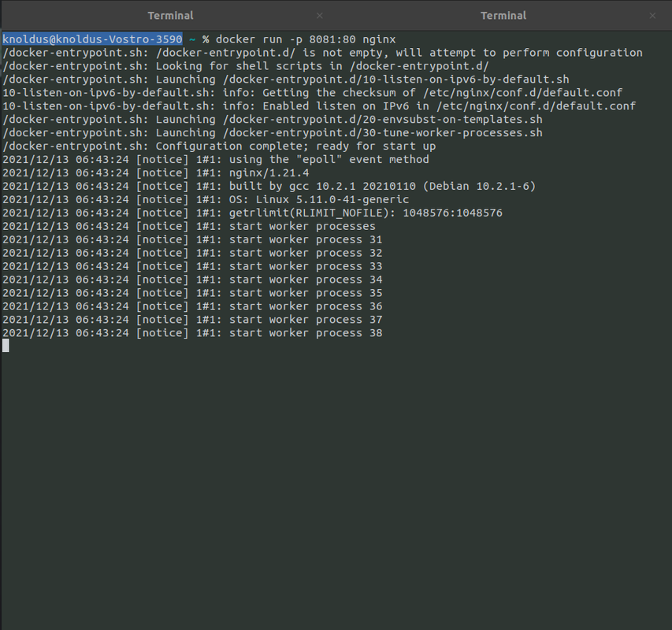Click the 'start worker process 37' line
Image resolution: width=672 pixels, height=630 pixels.
tap(192, 319)
